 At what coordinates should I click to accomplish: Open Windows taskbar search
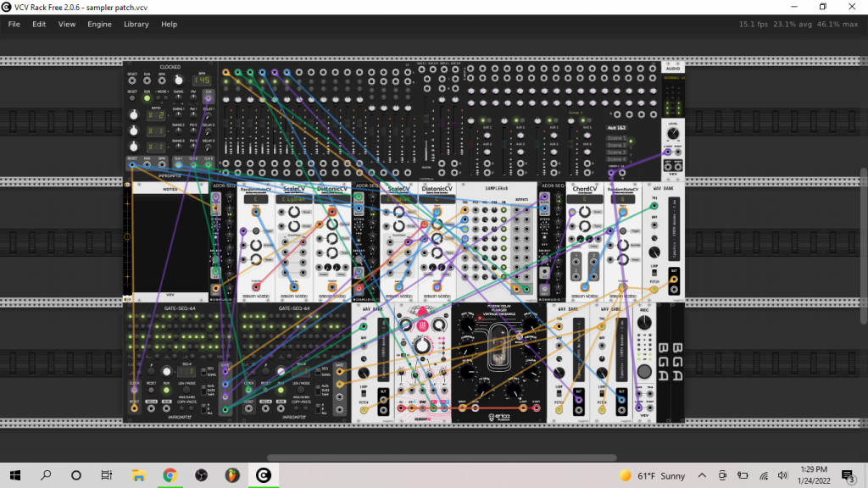click(x=46, y=475)
